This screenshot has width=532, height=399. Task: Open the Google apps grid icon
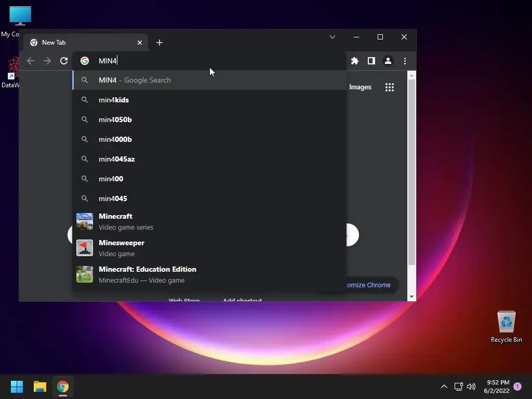[x=390, y=87]
